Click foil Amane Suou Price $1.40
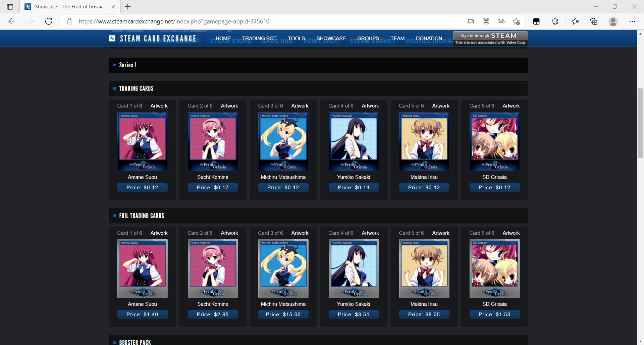Image resolution: width=644 pixels, height=345 pixels. coord(142,315)
